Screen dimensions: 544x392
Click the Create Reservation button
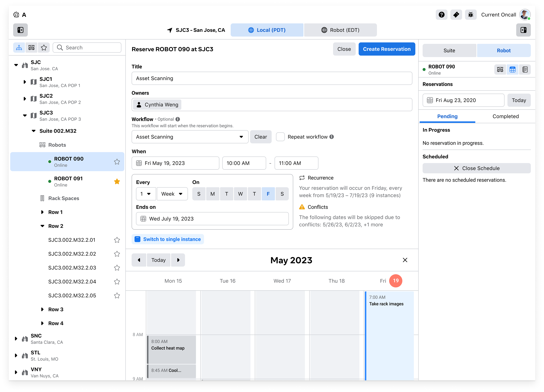(387, 49)
